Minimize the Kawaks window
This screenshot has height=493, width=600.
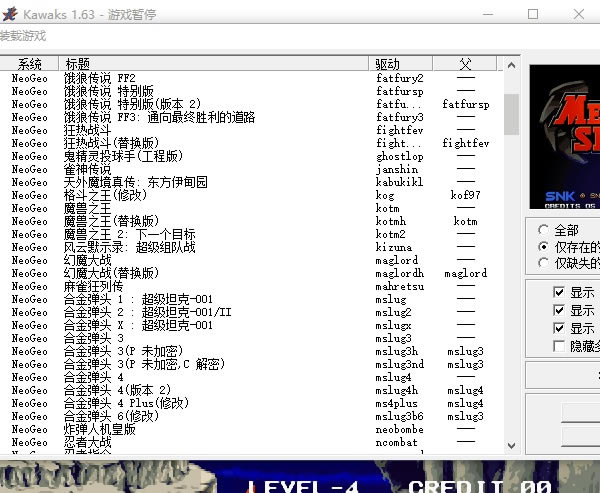pyautogui.click(x=488, y=14)
